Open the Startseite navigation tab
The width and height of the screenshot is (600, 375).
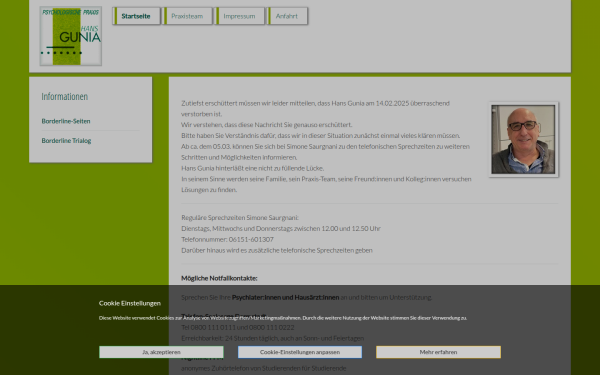137,16
